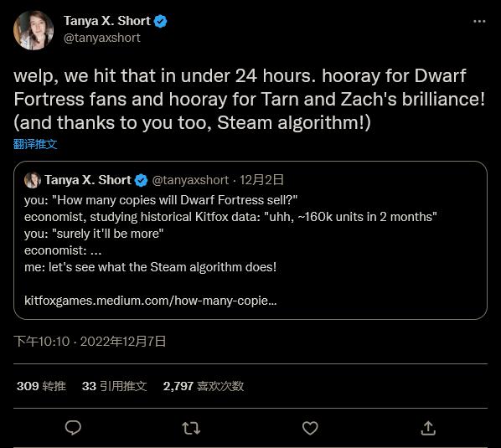Share the tweet via upload icon

428,428
